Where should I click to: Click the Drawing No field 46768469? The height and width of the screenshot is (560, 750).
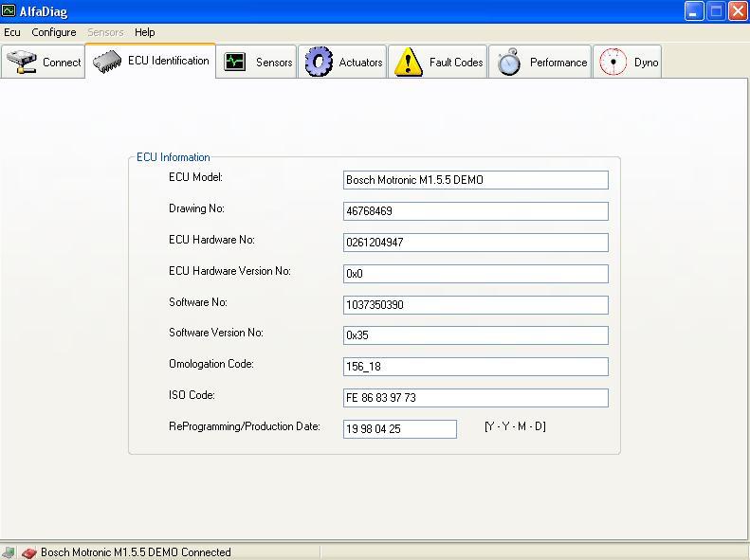click(475, 211)
